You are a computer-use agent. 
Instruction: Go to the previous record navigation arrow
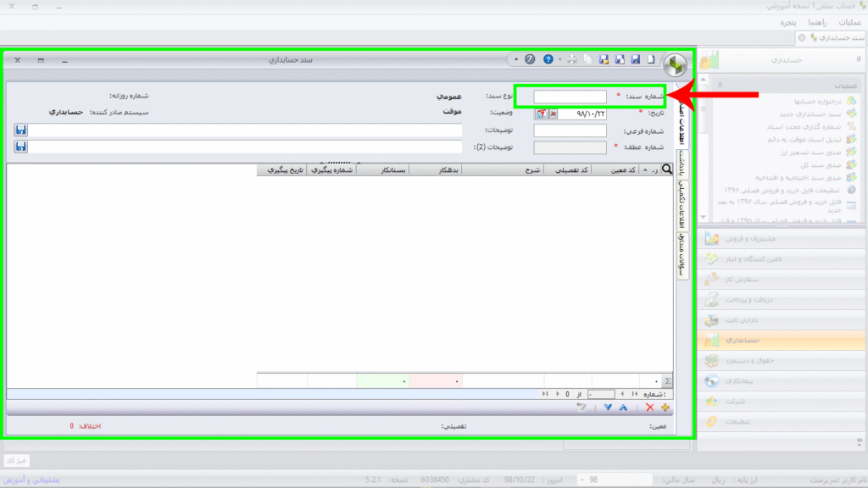(x=622, y=394)
